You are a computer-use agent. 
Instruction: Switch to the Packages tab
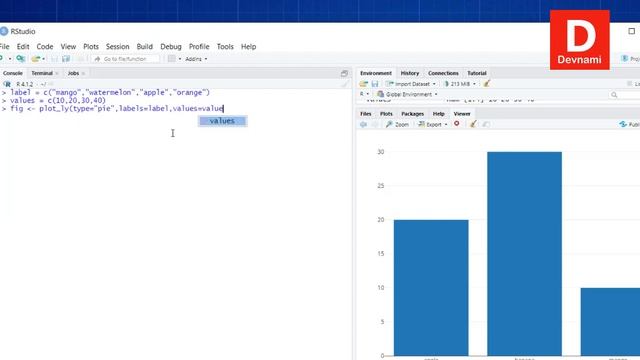pos(413,114)
